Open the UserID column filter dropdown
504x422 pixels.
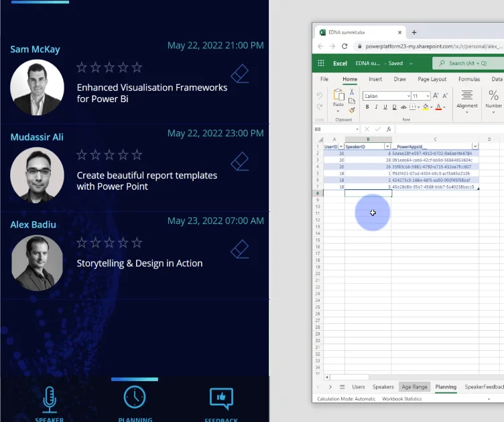[x=341, y=146]
